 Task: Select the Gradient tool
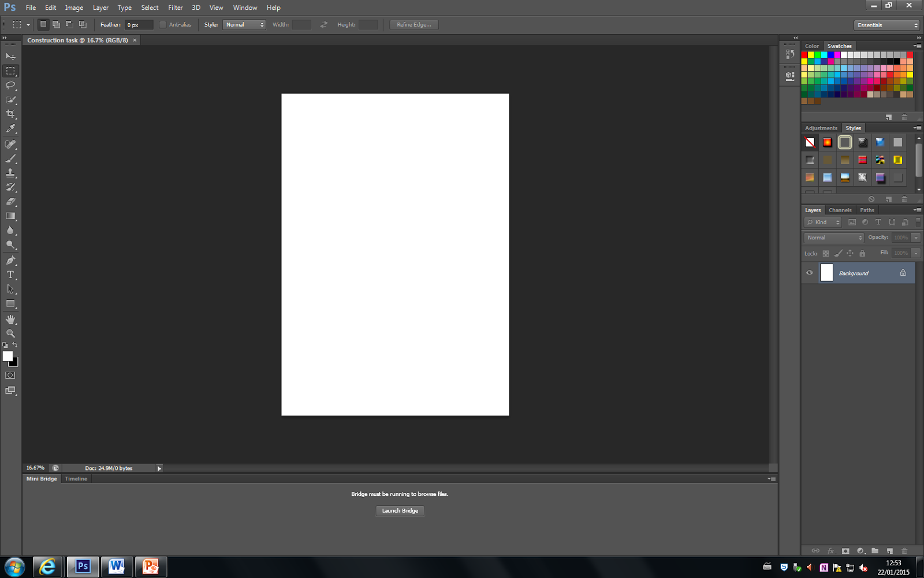pos(10,216)
